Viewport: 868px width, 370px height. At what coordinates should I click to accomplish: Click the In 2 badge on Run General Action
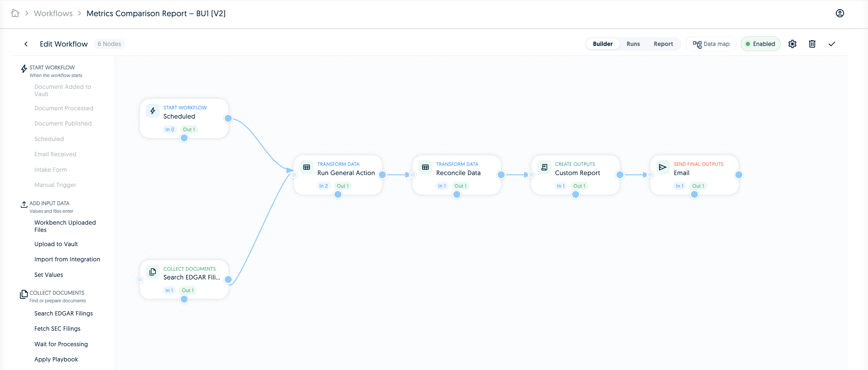pos(323,186)
